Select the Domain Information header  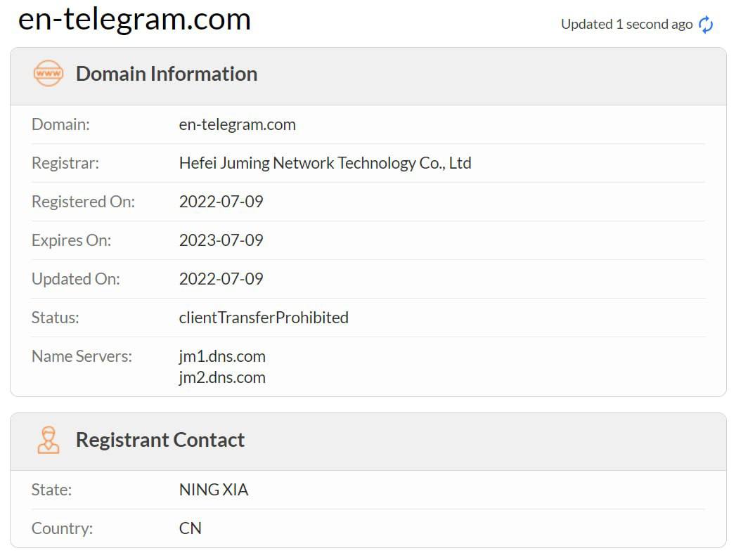pyautogui.click(x=167, y=74)
